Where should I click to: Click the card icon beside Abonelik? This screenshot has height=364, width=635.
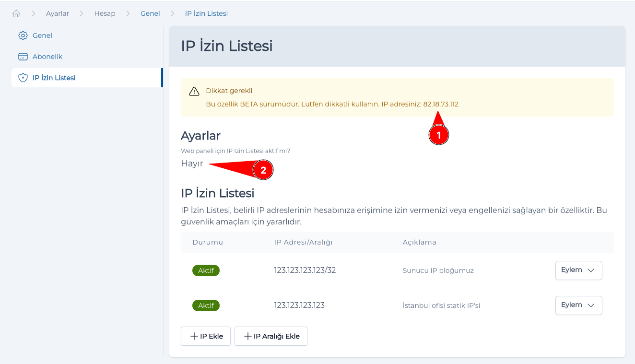pyautogui.click(x=22, y=56)
